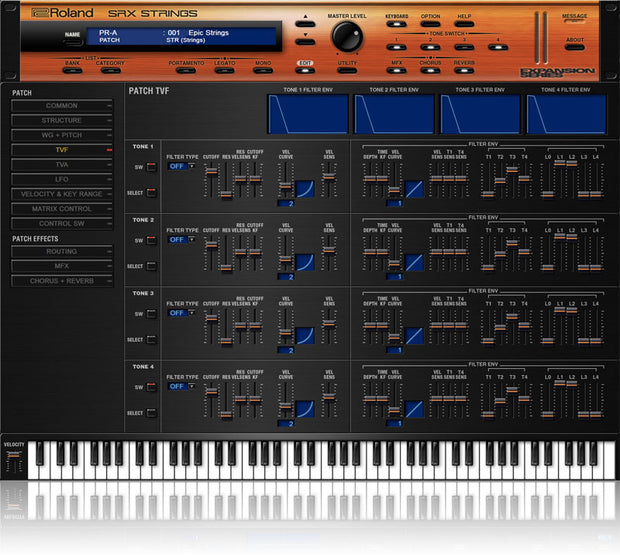Click the patch down arrow button
The image size is (620, 558).
305,42
